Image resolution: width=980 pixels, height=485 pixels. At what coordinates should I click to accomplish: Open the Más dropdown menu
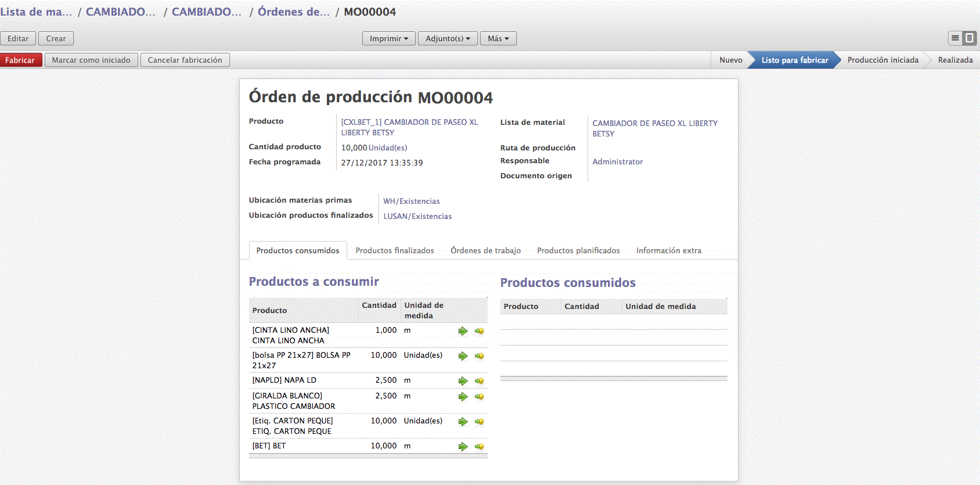pyautogui.click(x=498, y=38)
